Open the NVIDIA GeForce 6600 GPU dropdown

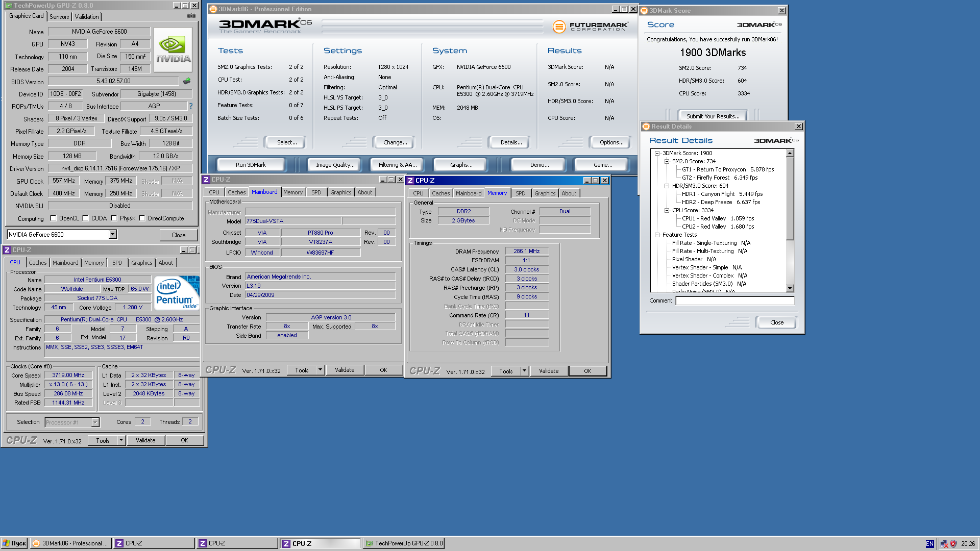point(113,235)
